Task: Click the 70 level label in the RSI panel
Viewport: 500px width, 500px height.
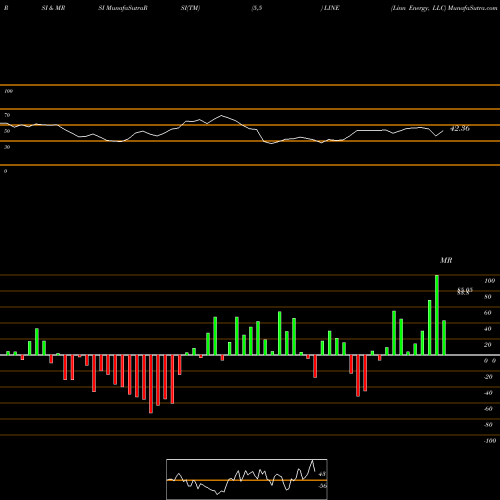Action: [7, 115]
